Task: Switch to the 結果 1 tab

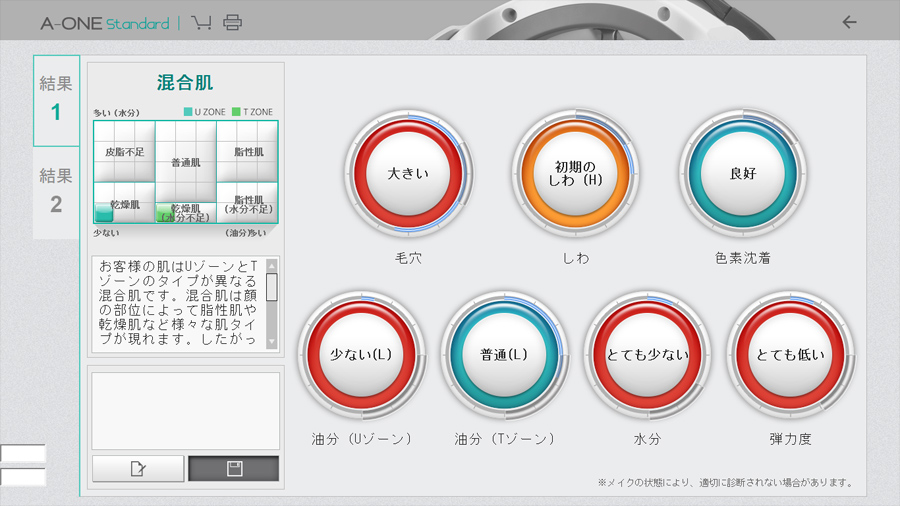Action: tap(56, 100)
